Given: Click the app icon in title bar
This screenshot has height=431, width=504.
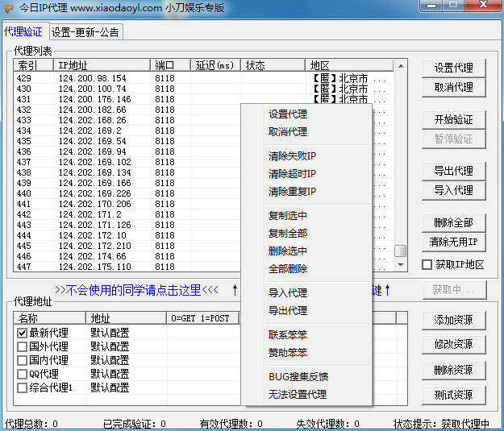Looking at the screenshot, I should pyautogui.click(x=9, y=8).
